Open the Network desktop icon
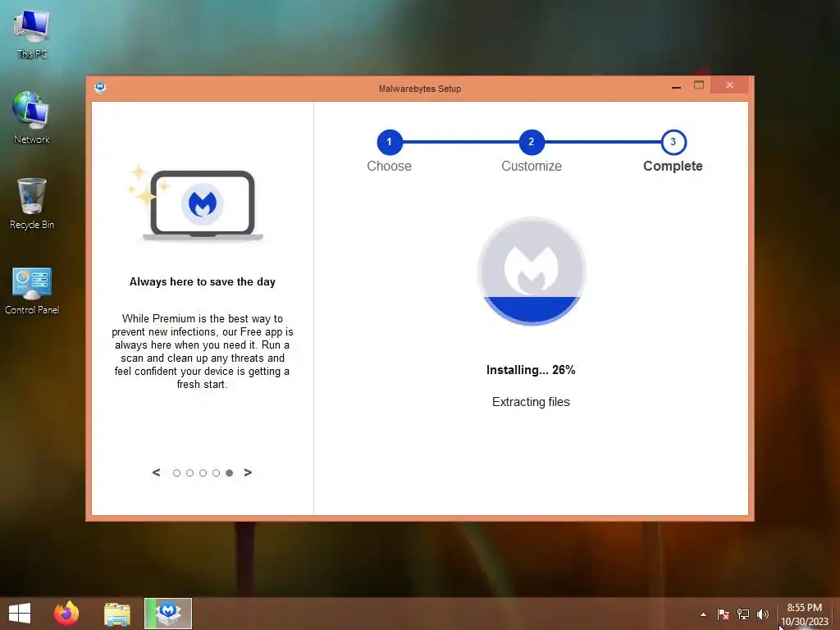 [x=32, y=118]
